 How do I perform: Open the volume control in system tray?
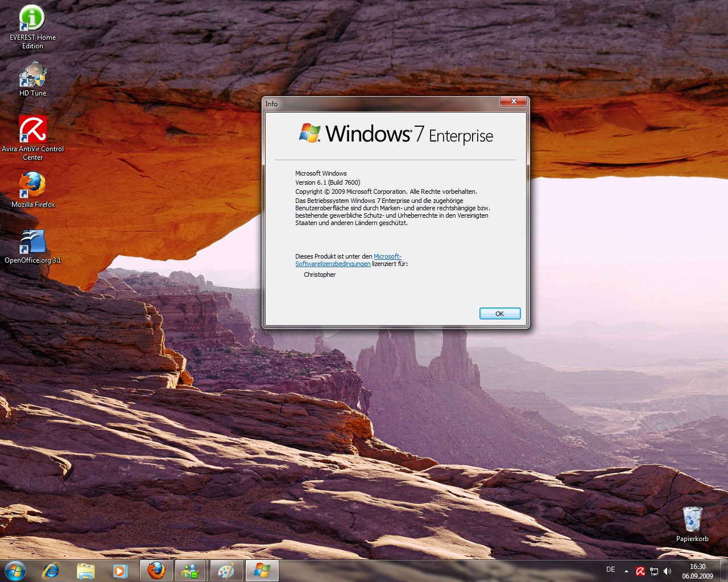(668, 571)
